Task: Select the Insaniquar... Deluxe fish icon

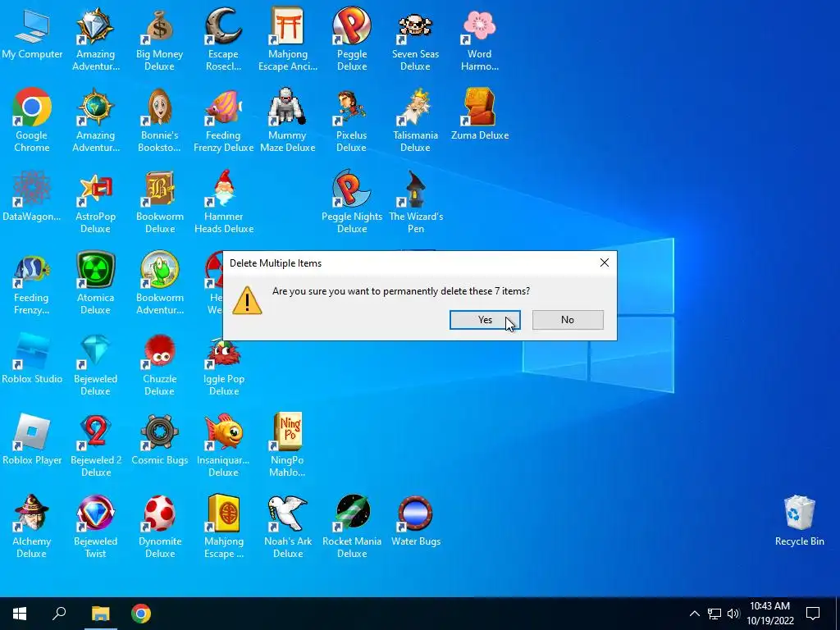Action: tap(223, 431)
